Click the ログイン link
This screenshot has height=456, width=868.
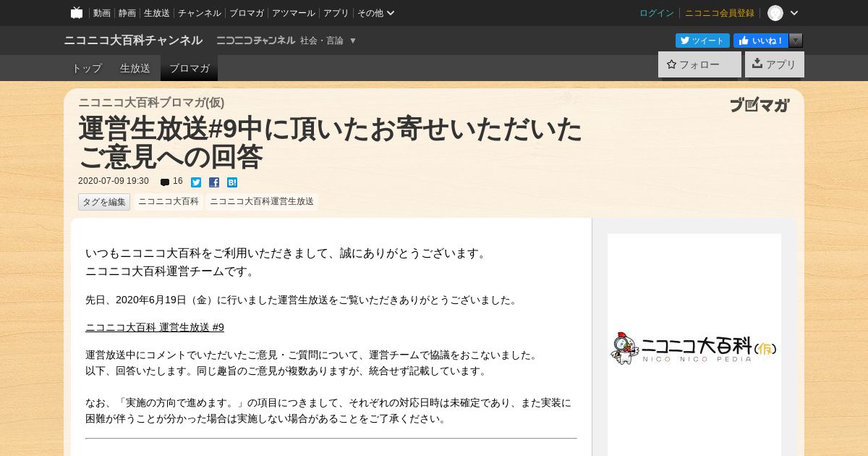(657, 13)
